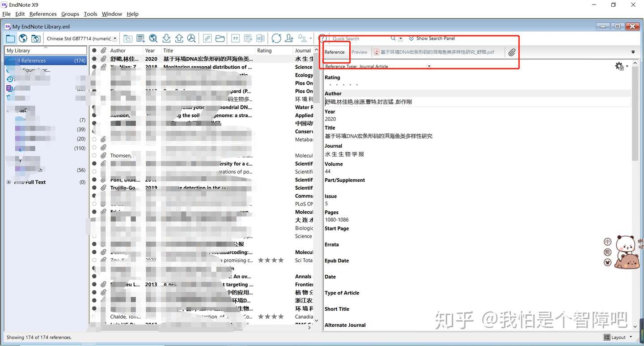
Task: Click the Insert Citation quotes icon
Action: click(236, 38)
